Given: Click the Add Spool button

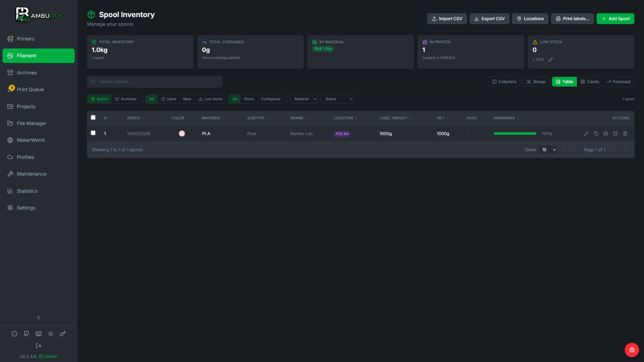Looking at the screenshot, I should pos(615,19).
